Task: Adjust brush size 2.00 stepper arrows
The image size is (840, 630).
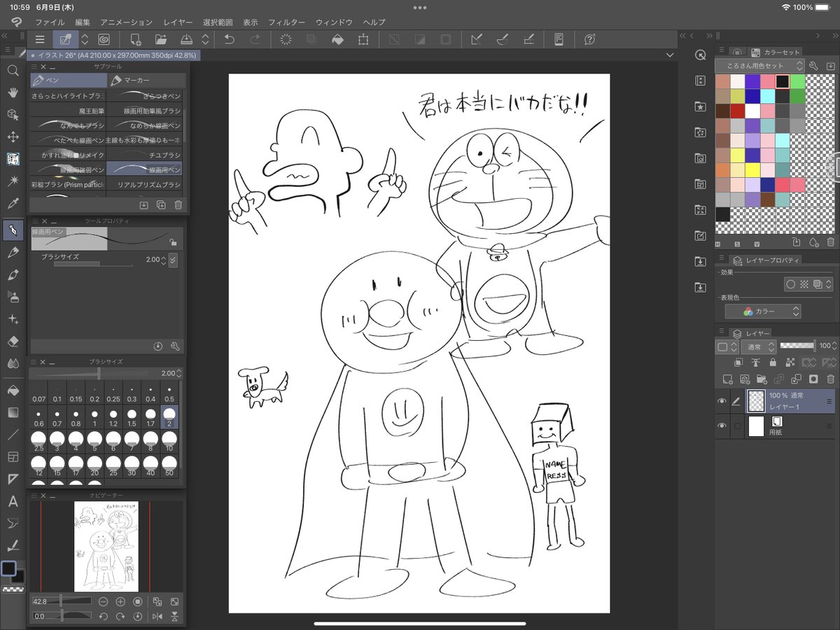Action: (x=164, y=260)
